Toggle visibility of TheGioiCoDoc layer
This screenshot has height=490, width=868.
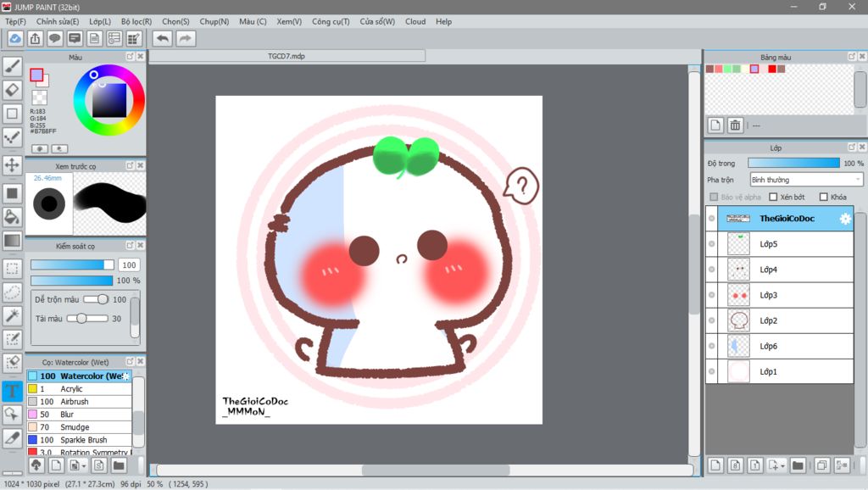pyautogui.click(x=712, y=219)
